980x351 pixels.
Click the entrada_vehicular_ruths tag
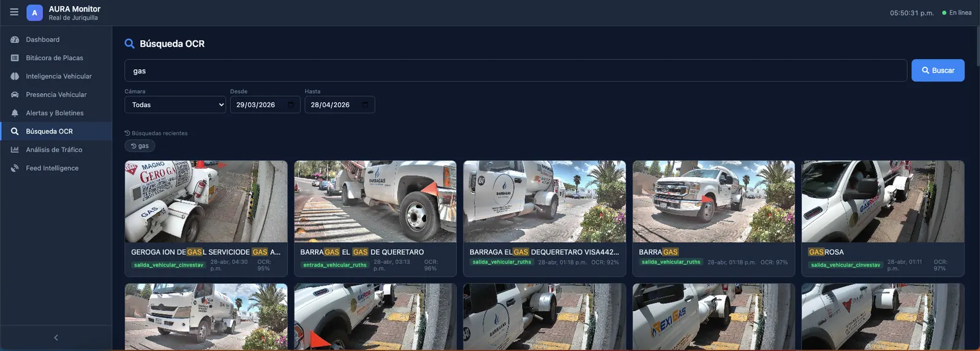click(x=335, y=265)
